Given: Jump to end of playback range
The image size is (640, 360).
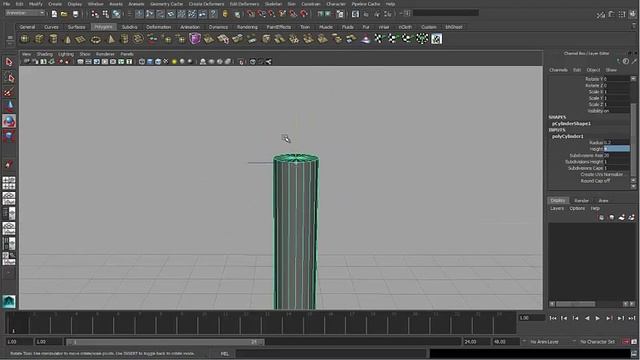Looking at the screenshot, I should tap(632, 318).
